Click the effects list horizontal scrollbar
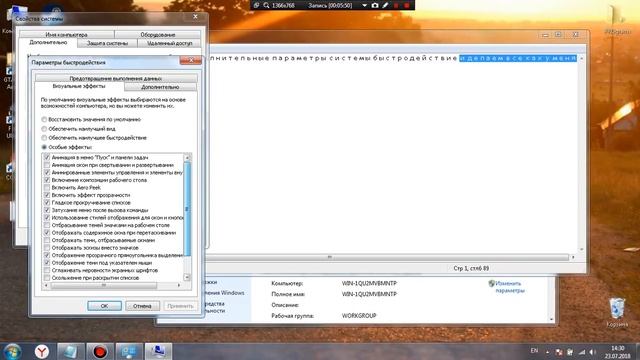Screen dimensions: 640x360 click(104, 285)
